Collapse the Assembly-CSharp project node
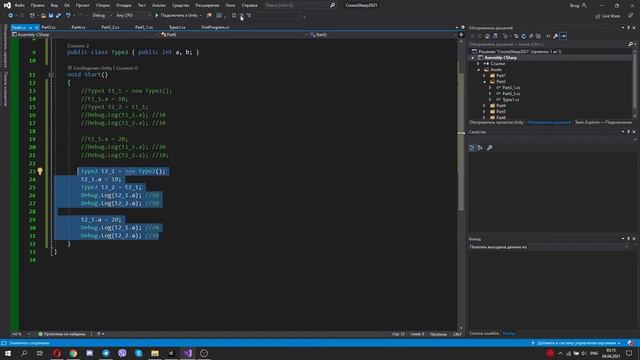 point(473,58)
